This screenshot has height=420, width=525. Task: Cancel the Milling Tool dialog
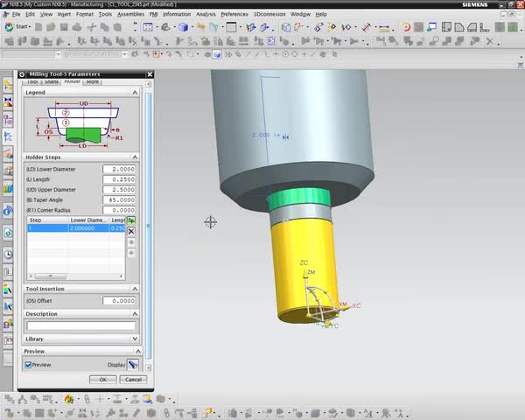click(x=133, y=380)
